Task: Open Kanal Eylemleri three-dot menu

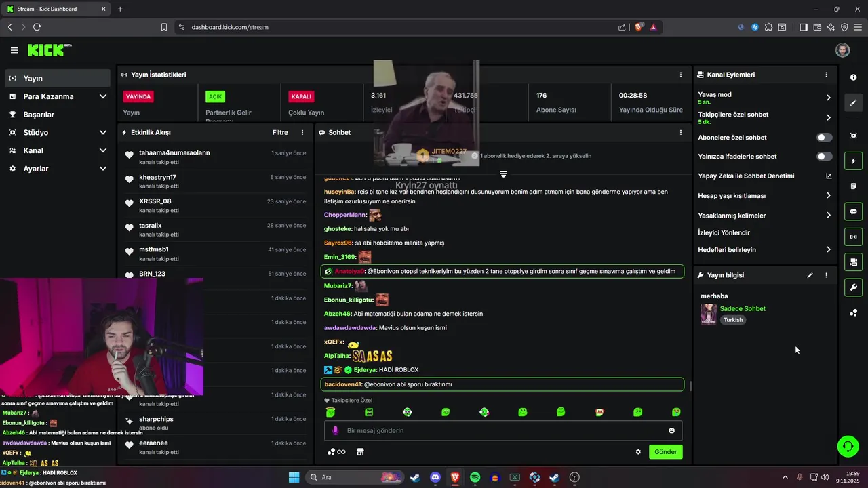Action: 826,75
